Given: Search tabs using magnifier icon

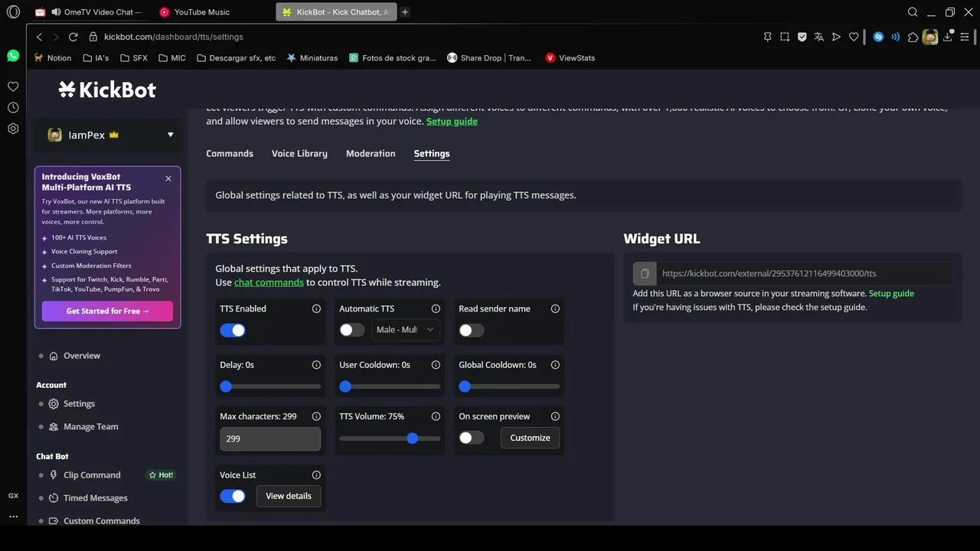Looking at the screenshot, I should (913, 12).
